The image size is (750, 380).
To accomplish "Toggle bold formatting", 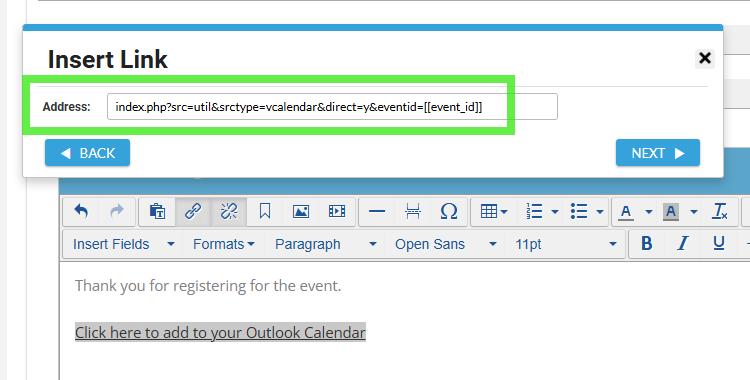I will point(647,244).
